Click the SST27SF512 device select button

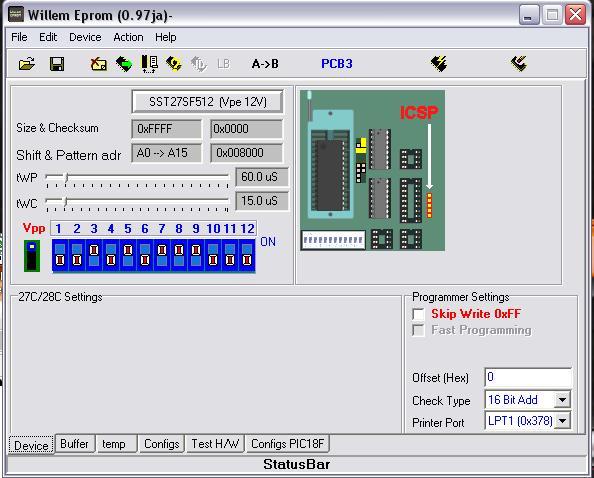click(207, 102)
